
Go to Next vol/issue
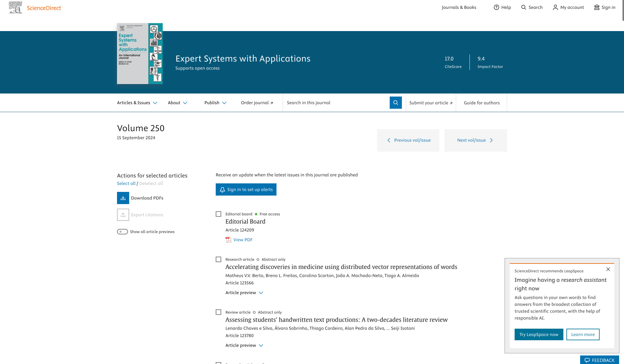point(476,140)
